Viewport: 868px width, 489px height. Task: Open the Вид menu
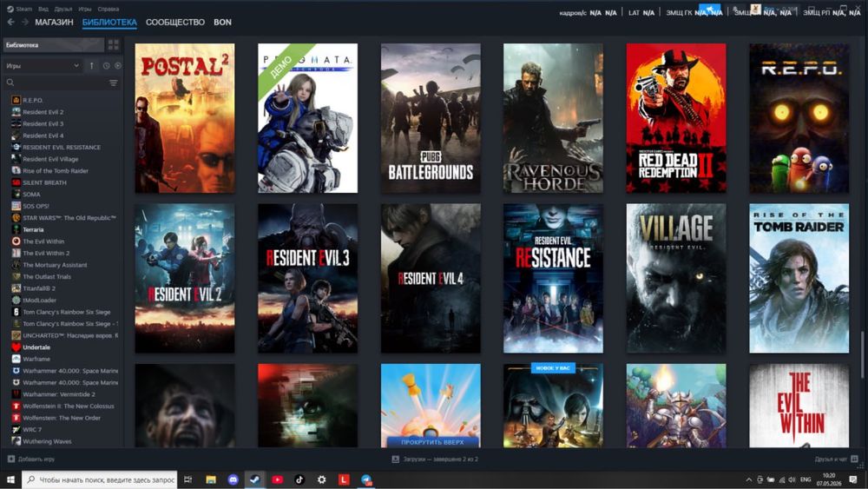[43, 9]
